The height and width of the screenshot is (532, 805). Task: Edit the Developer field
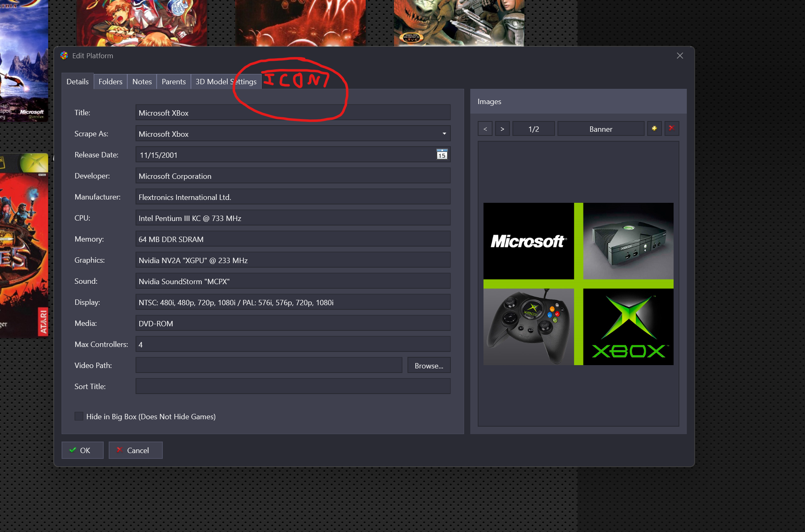pos(293,176)
